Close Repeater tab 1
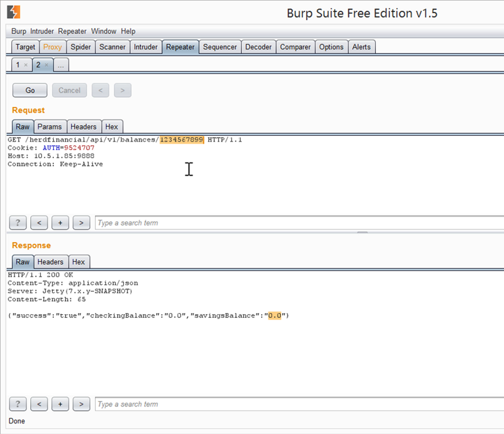504x434 pixels. (26, 65)
